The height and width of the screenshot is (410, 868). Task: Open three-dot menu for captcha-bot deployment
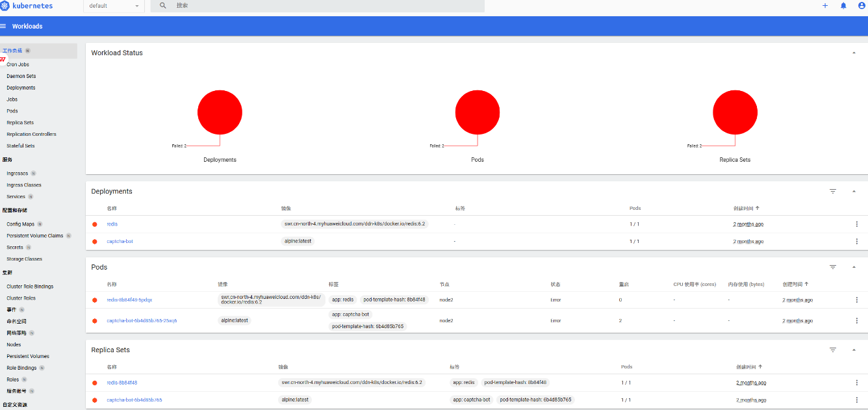(x=856, y=242)
